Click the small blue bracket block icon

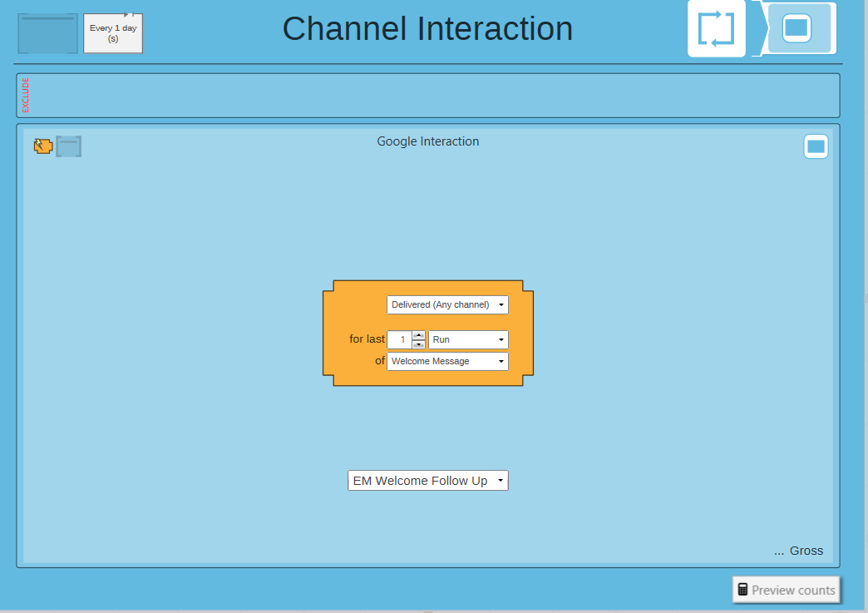(x=69, y=146)
